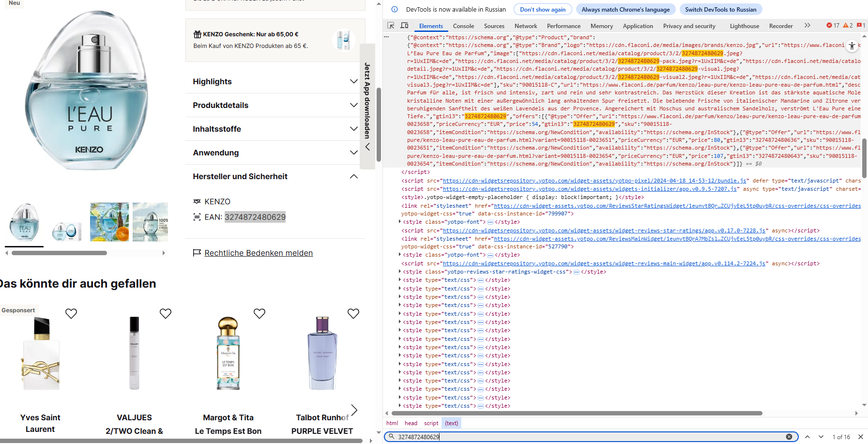Open the Memory tab
868x444 pixels.
click(x=601, y=26)
